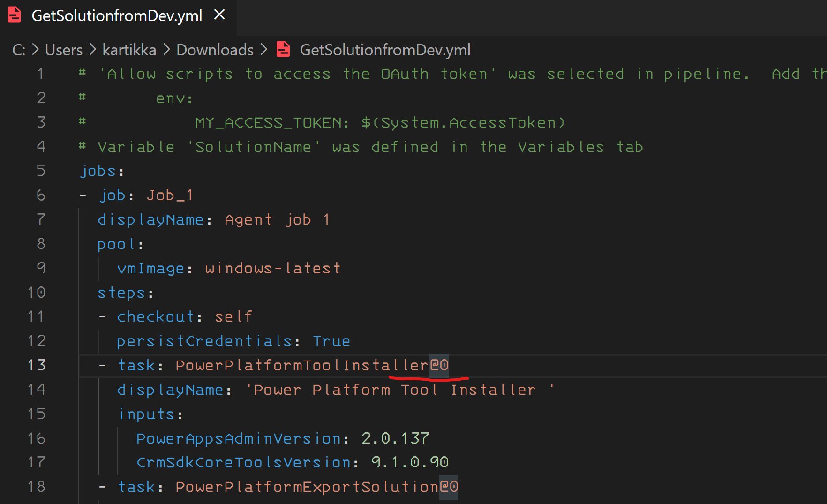Viewport: 827px width, 504px height.
Task: Place cursor on PowerPlatformToolInstaller task name
Action: click(301, 366)
